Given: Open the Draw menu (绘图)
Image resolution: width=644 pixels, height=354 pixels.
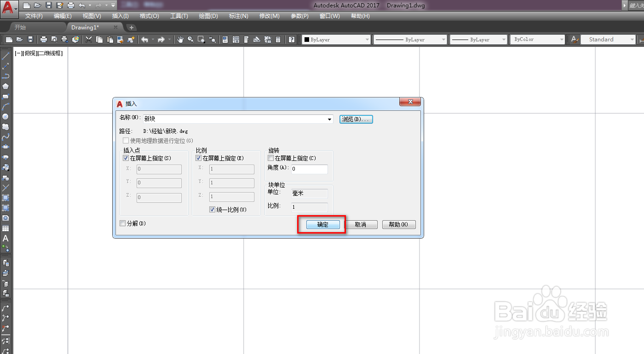Looking at the screenshot, I should [208, 16].
